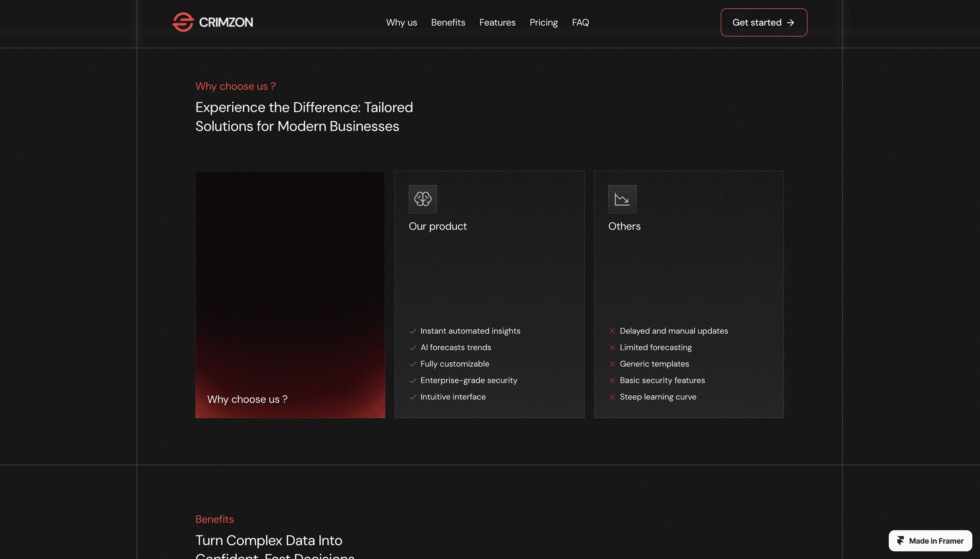Click the red gradient Why choose us card
Image resolution: width=980 pixels, height=559 pixels.
[x=290, y=294]
